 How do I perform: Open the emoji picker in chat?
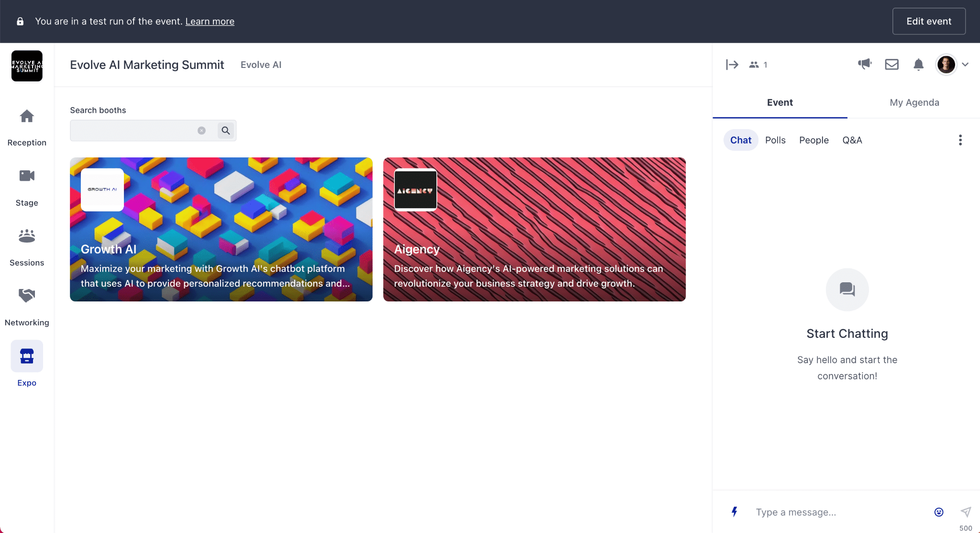[939, 512]
